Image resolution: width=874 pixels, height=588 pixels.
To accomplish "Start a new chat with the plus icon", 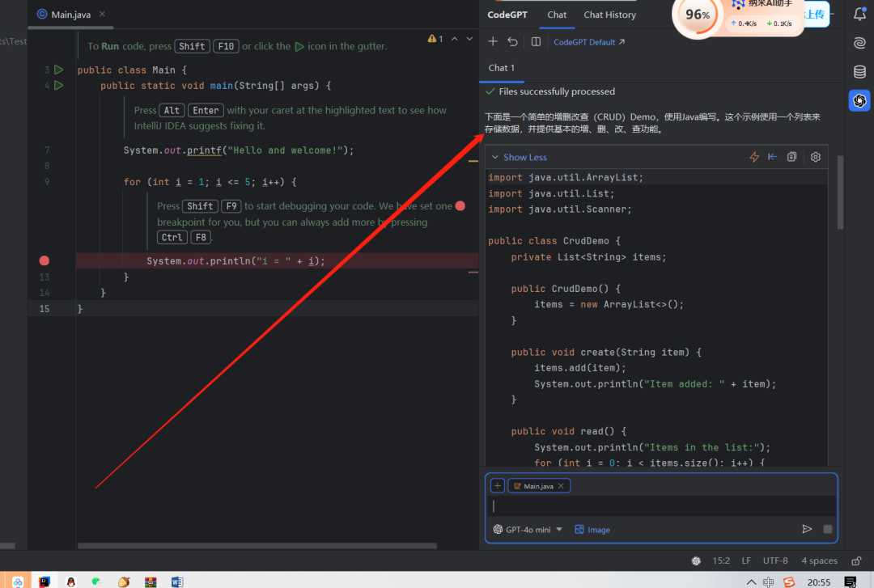I will tap(493, 42).
